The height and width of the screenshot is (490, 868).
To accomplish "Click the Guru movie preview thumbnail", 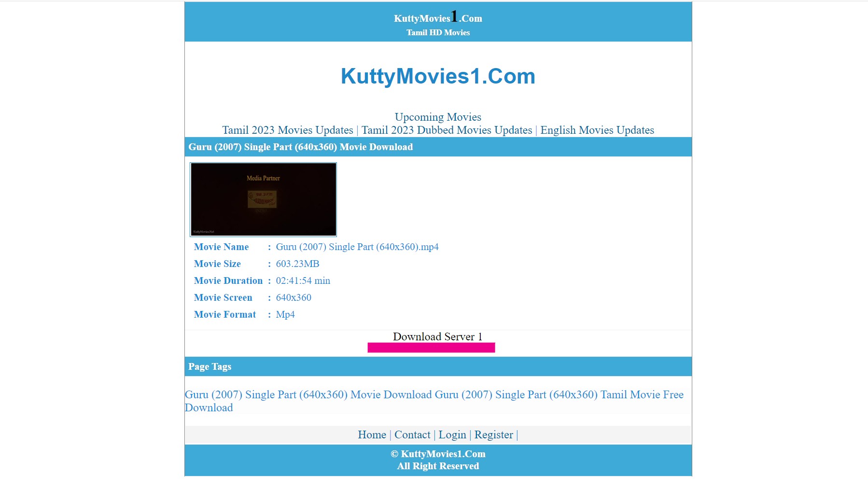I will tap(263, 199).
